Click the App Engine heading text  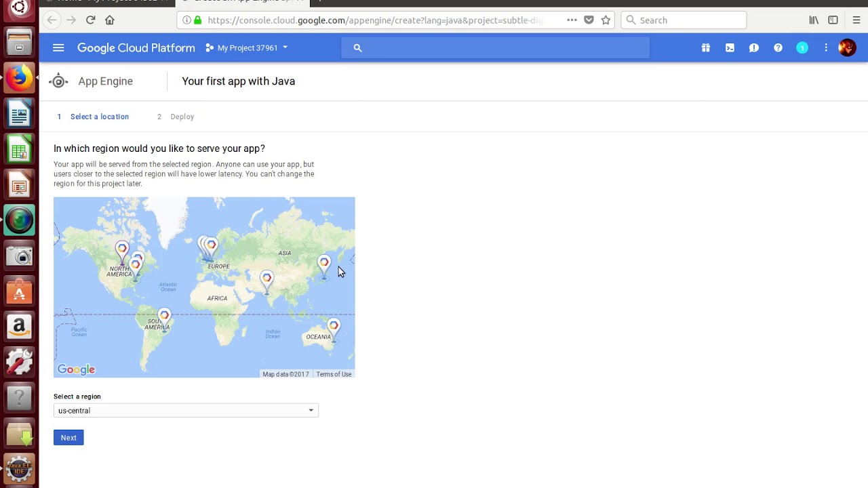[105, 81]
